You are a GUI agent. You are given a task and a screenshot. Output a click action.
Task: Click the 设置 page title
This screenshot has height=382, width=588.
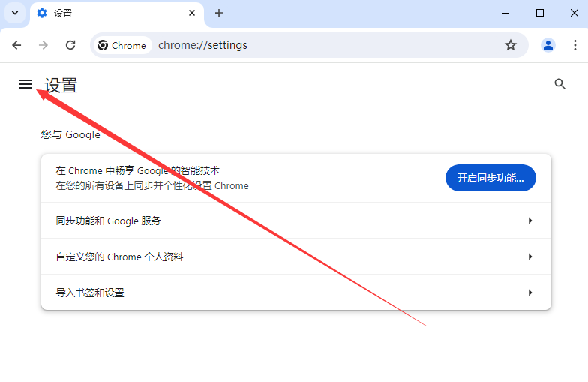[61, 86]
